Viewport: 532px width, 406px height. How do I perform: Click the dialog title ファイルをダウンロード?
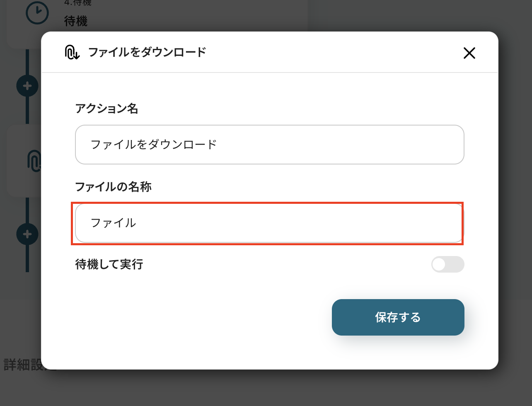pos(147,53)
